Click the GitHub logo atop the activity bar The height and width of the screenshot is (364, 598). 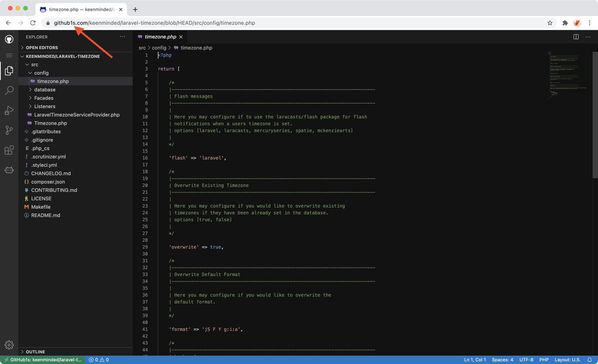pos(9,39)
